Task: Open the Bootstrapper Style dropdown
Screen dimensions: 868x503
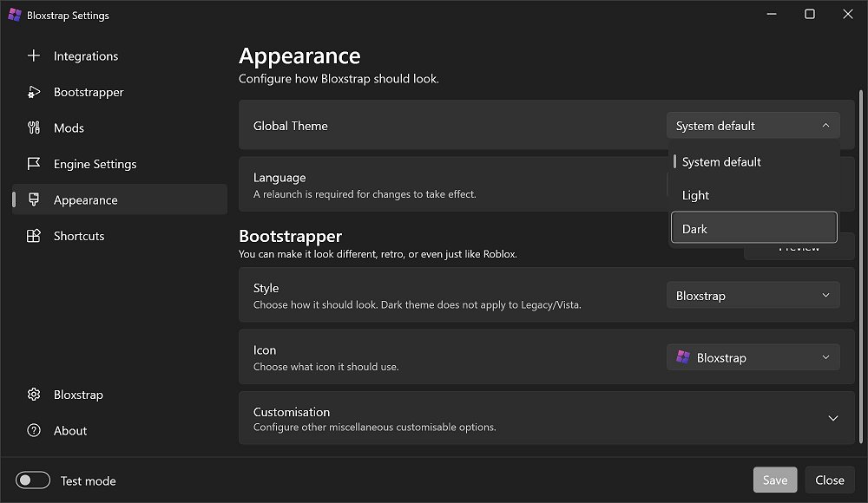Action: coord(753,296)
